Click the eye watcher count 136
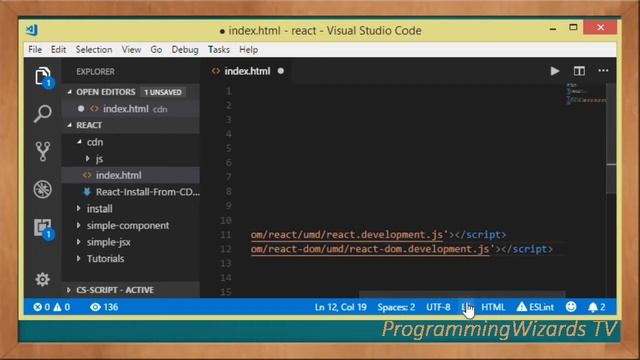The height and width of the screenshot is (360, 640). tap(104, 307)
